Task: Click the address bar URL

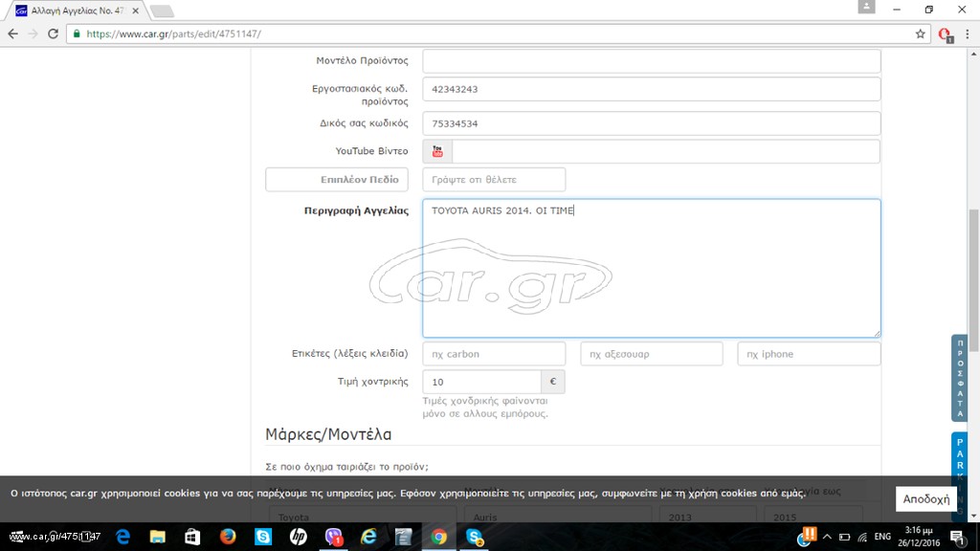Action: (174, 33)
